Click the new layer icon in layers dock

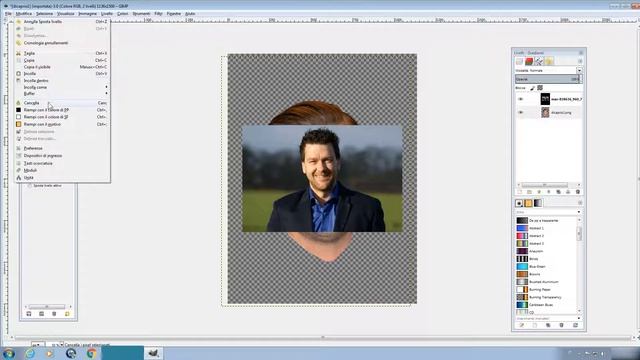tap(520, 192)
